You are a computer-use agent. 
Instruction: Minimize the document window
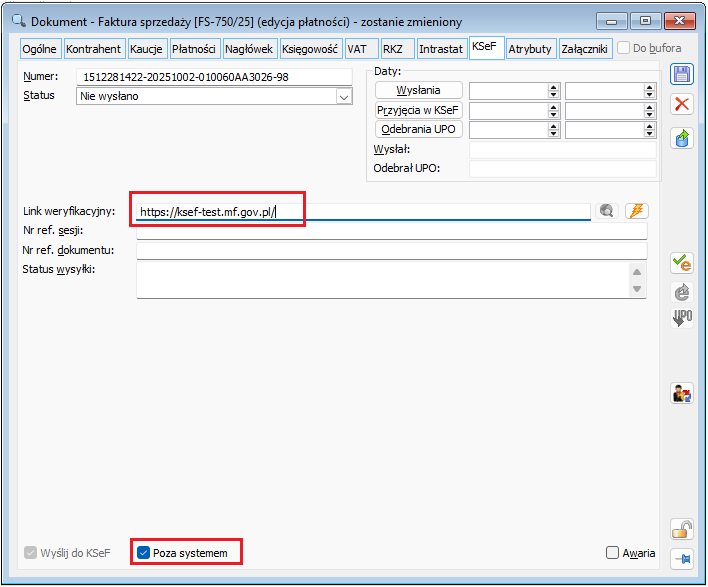611,21
